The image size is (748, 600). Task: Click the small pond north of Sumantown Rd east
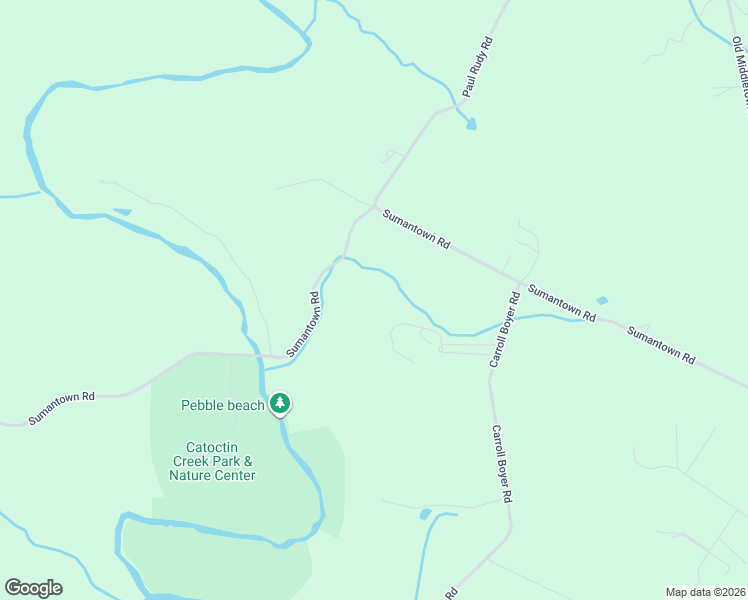(603, 300)
